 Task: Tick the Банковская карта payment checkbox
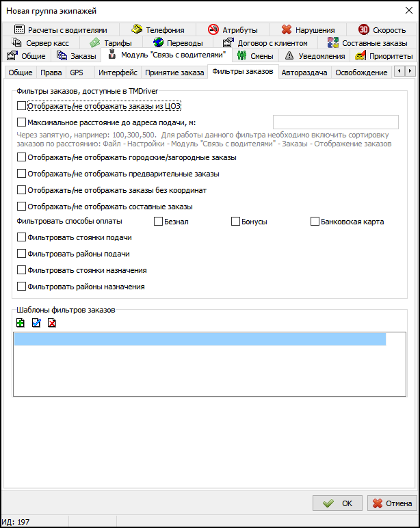(315, 222)
